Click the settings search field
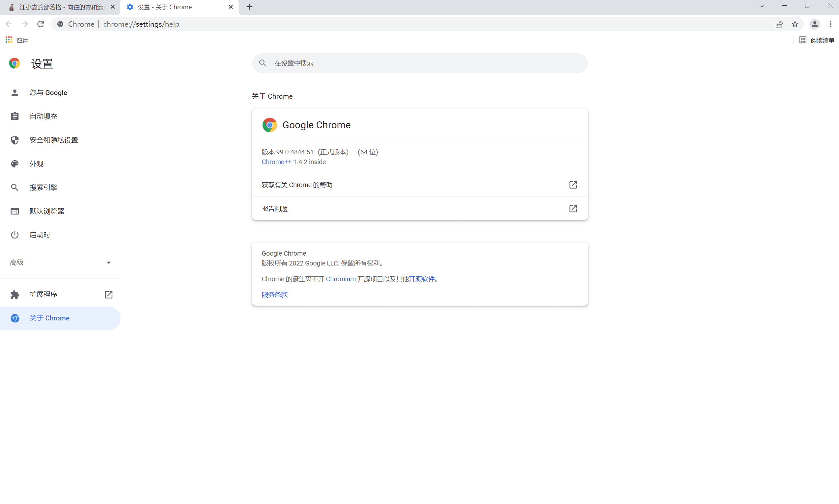This screenshot has width=839, height=504. point(420,63)
